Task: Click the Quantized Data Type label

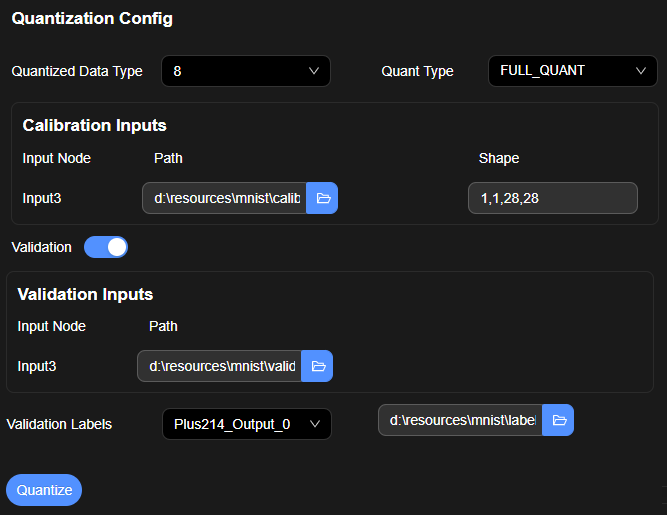Action: click(x=77, y=71)
